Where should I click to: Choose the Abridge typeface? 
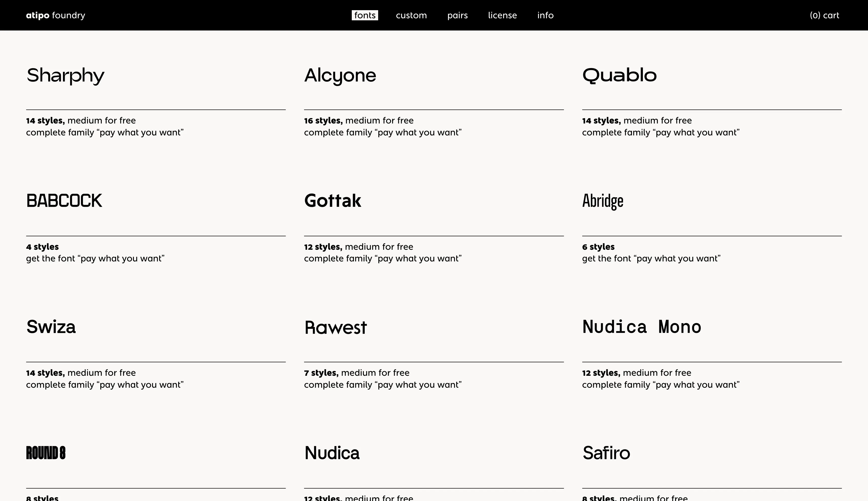coord(602,201)
